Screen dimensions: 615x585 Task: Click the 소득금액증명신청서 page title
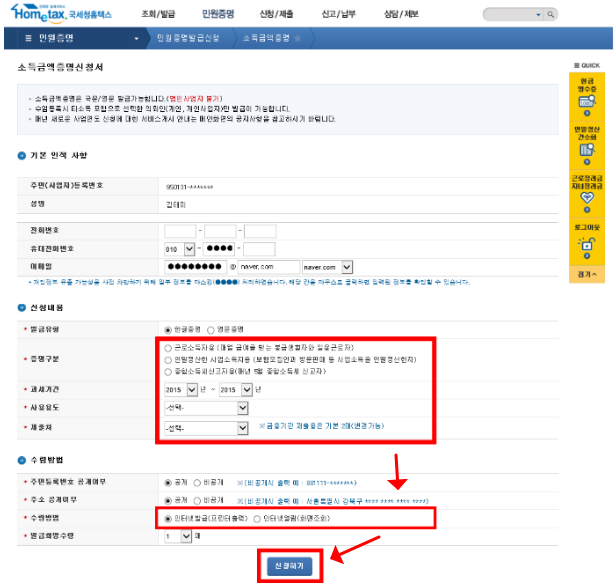(x=60, y=67)
